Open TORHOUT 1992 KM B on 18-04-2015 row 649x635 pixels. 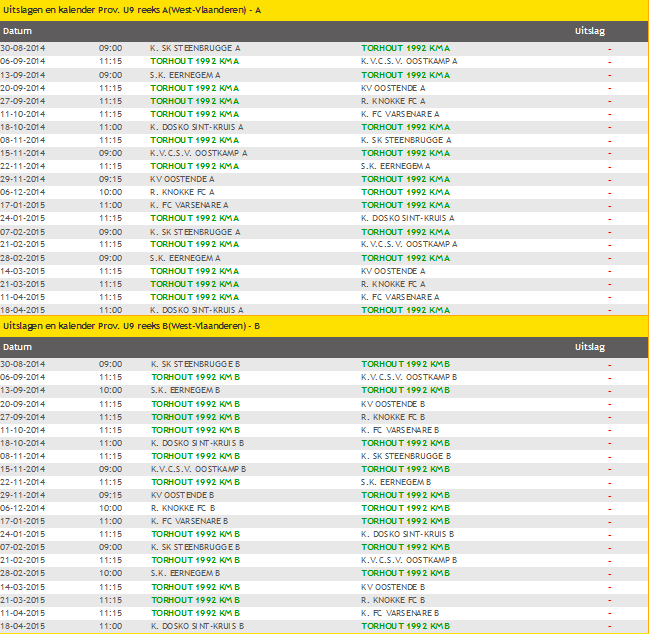point(406,626)
